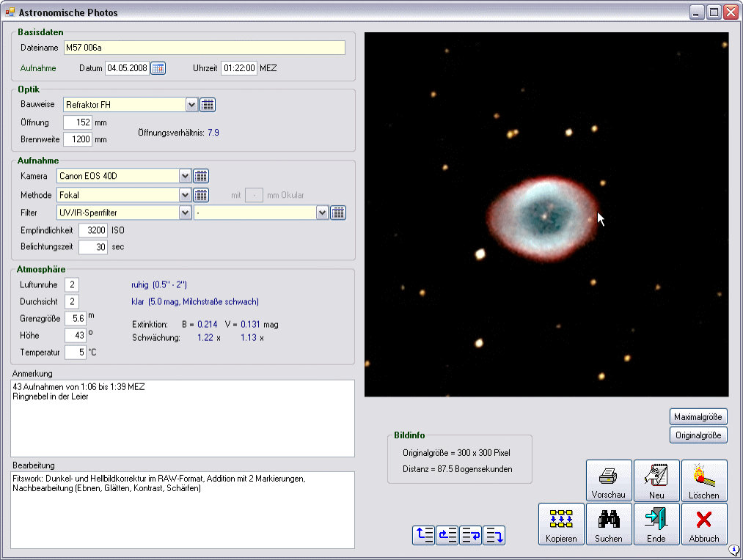Open the Datum calendar picker icon
The image size is (743, 560).
point(158,68)
